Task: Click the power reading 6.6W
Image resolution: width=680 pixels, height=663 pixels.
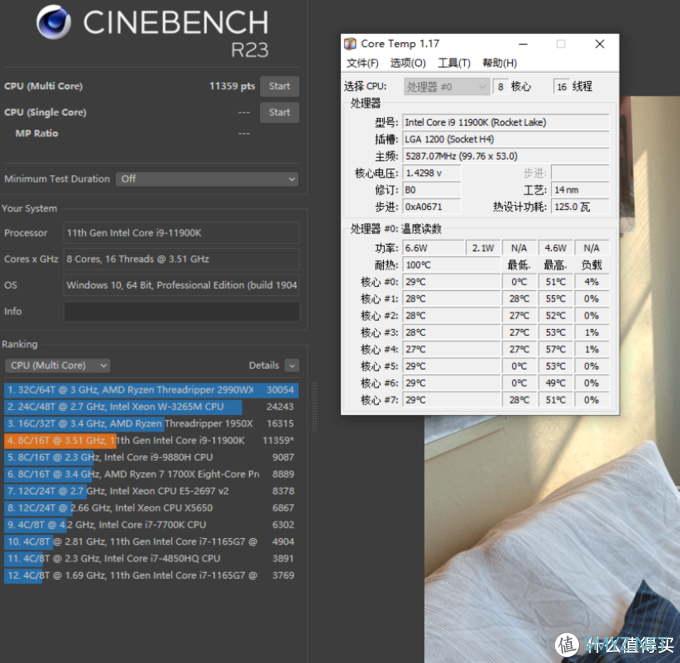Action: tap(433, 248)
